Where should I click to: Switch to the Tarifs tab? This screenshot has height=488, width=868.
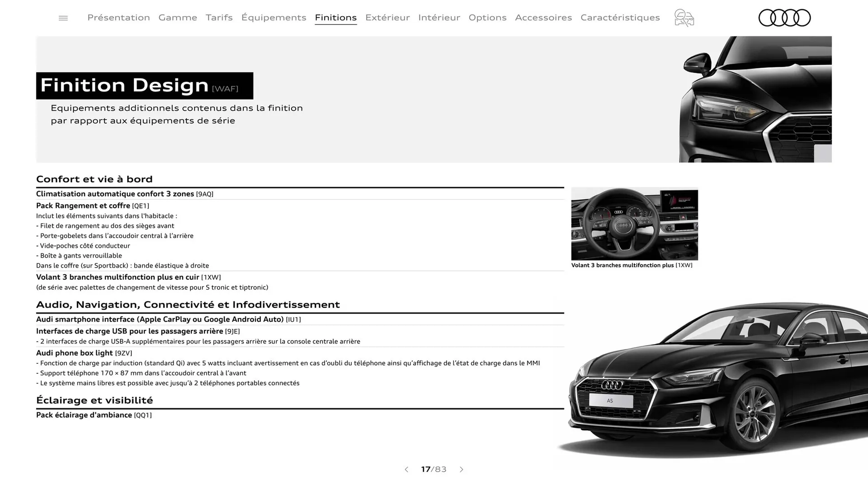coord(219,18)
